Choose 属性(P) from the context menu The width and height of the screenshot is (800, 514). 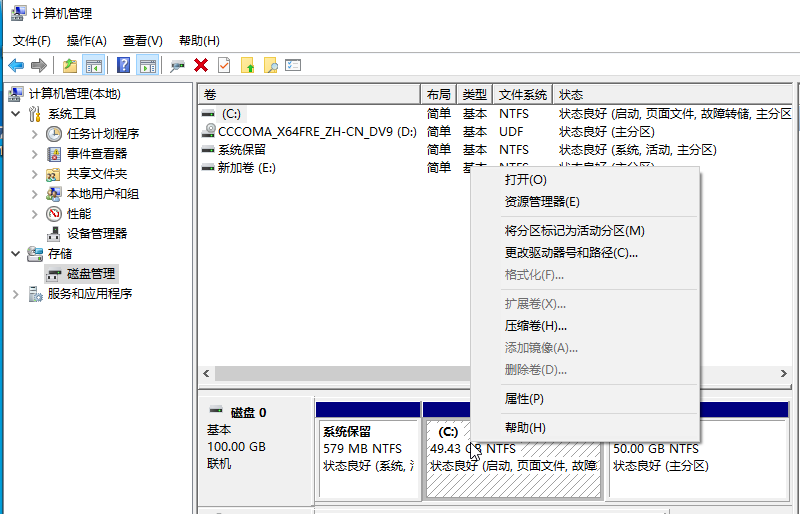(x=585, y=399)
